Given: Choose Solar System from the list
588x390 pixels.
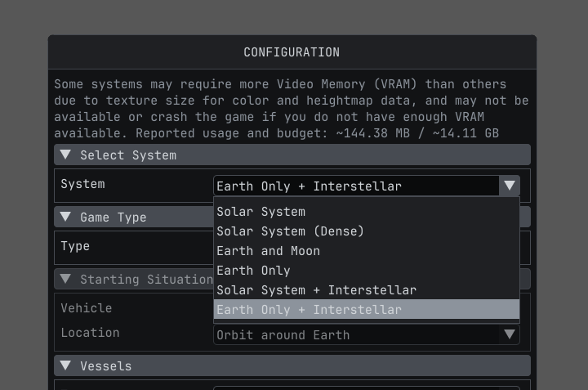Looking at the screenshot, I should tap(367, 212).
